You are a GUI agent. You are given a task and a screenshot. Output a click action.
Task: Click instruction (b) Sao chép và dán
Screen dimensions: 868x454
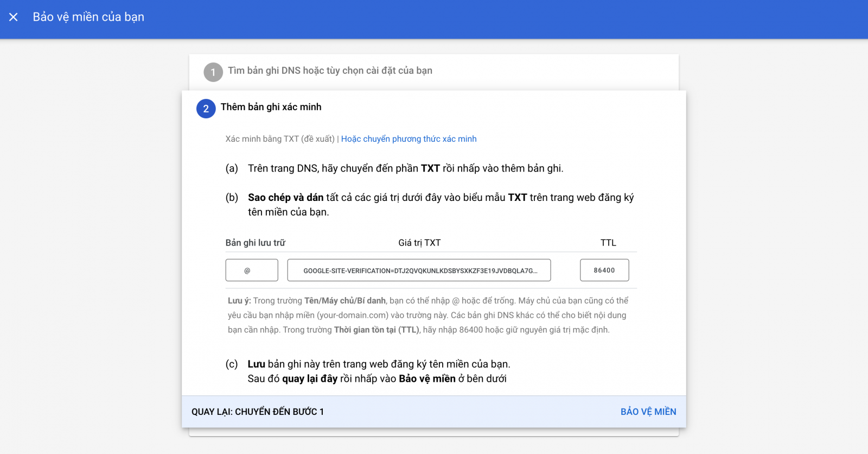tap(430, 205)
